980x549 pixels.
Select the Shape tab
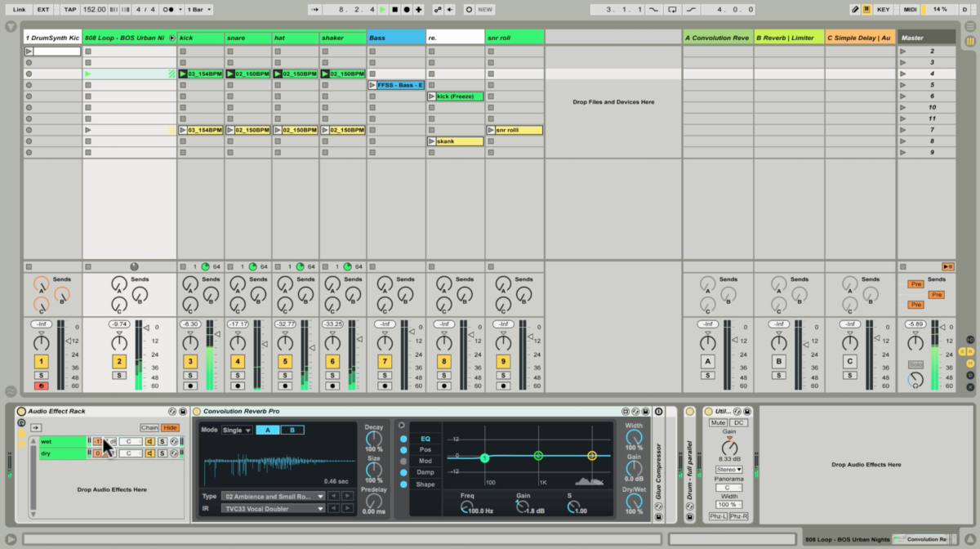(425, 484)
